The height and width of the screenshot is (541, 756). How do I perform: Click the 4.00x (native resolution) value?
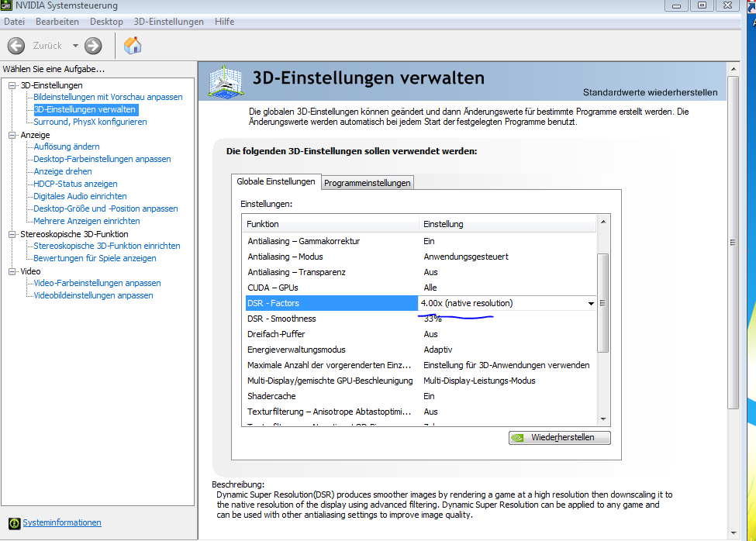(467, 304)
